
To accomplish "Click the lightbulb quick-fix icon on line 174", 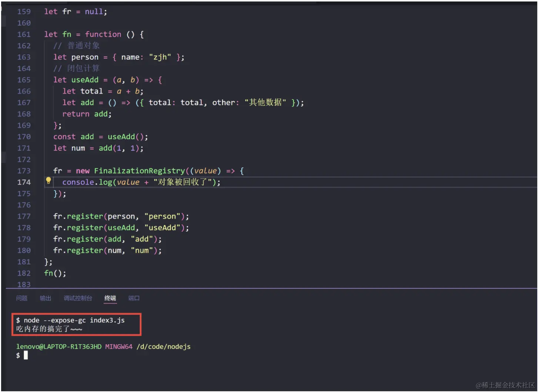I will [48, 181].
